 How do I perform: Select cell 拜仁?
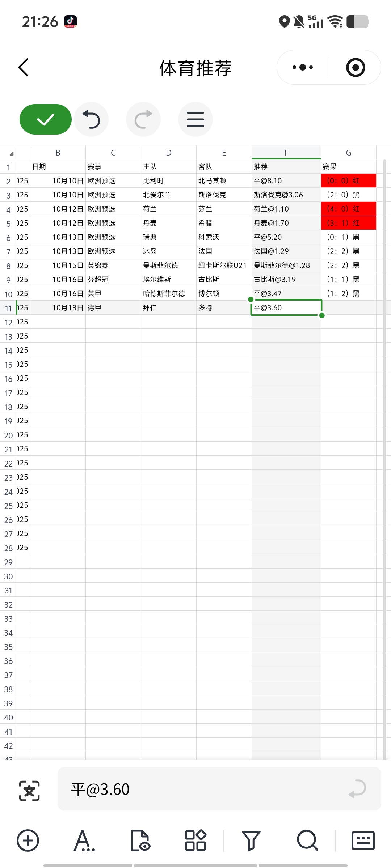point(169,308)
